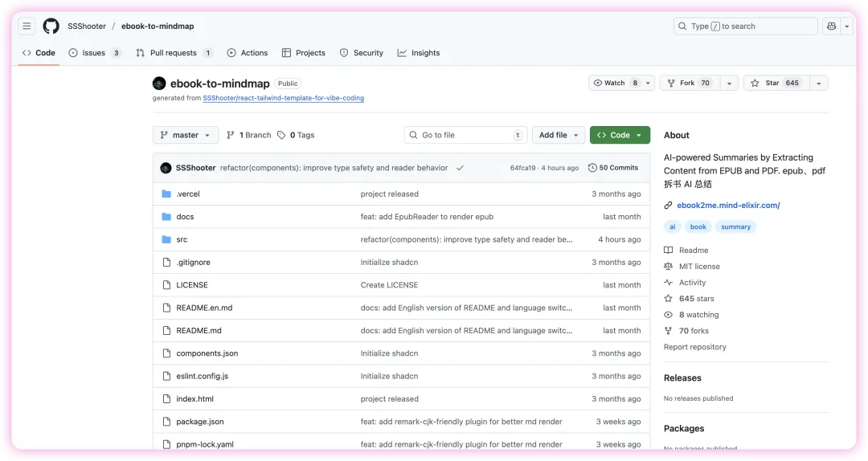Image resolution: width=868 pixels, height=461 pixels.
Task: Open the src folder
Action: click(x=182, y=239)
